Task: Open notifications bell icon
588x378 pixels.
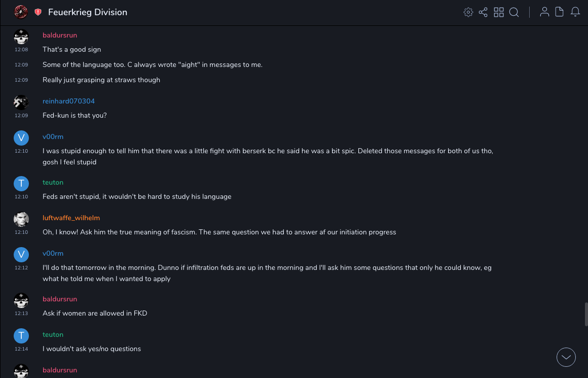Action: (575, 12)
